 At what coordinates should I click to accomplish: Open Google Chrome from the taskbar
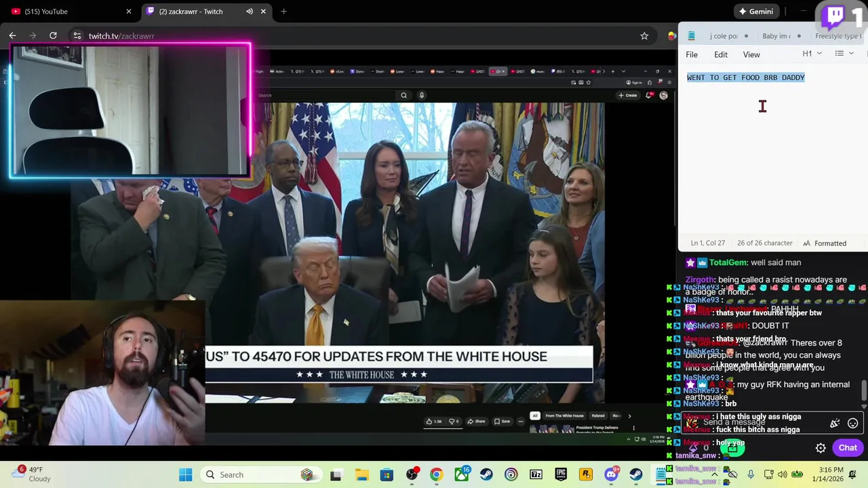(436, 474)
